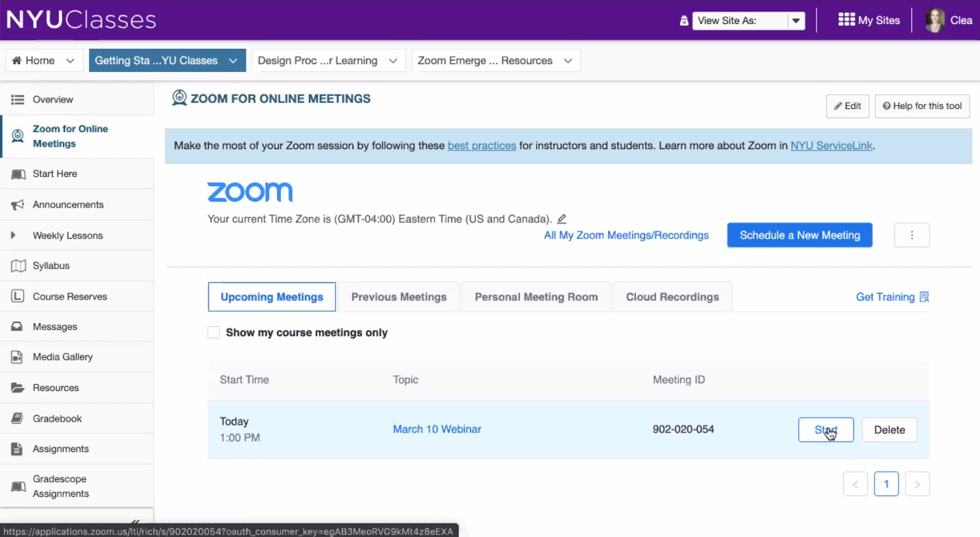Click Course Reserves icon

[18, 296]
